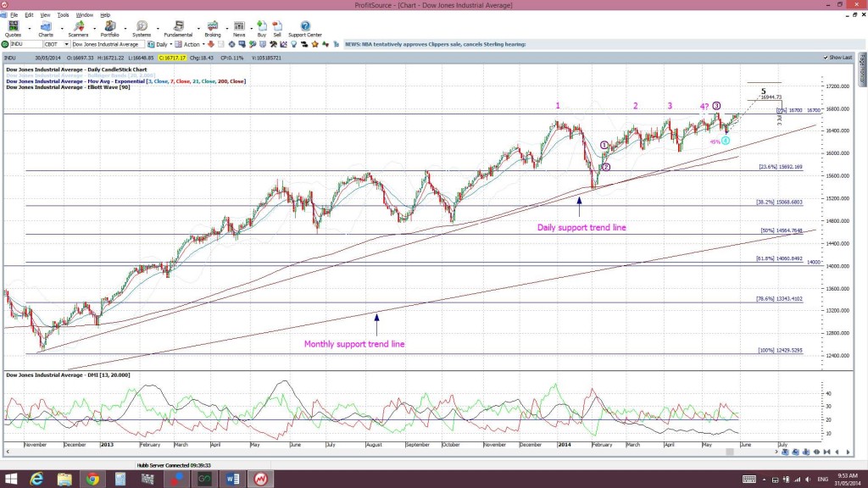Open the Window menu
The image size is (868, 488).
[x=84, y=15]
